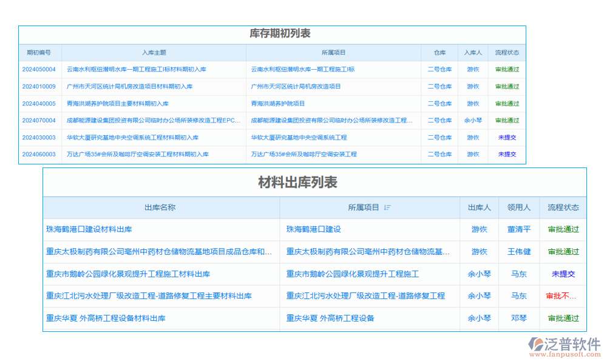Select the 董清平 cell in 领用人 column
The height and width of the screenshot is (364, 607).
[519, 230]
